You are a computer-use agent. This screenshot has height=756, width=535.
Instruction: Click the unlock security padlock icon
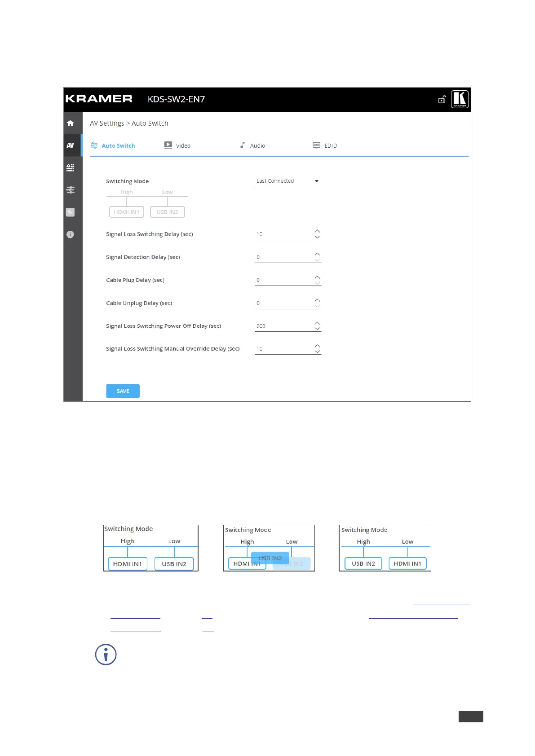(x=442, y=99)
